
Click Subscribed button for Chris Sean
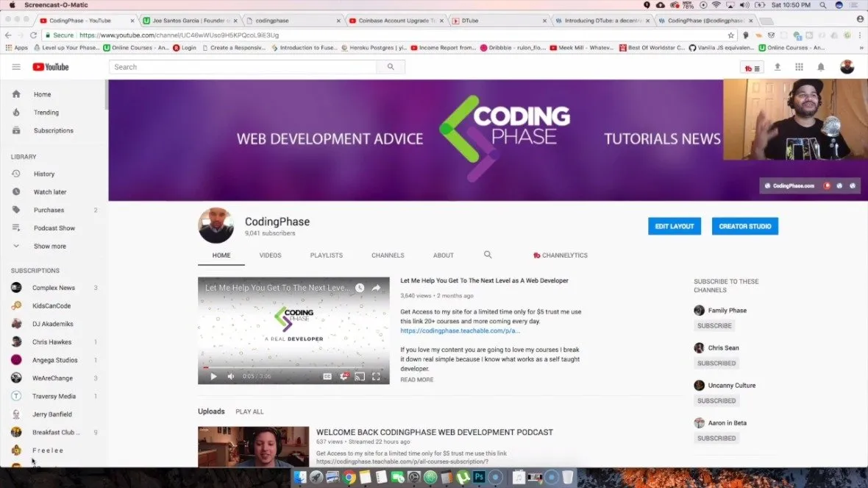[716, 364]
